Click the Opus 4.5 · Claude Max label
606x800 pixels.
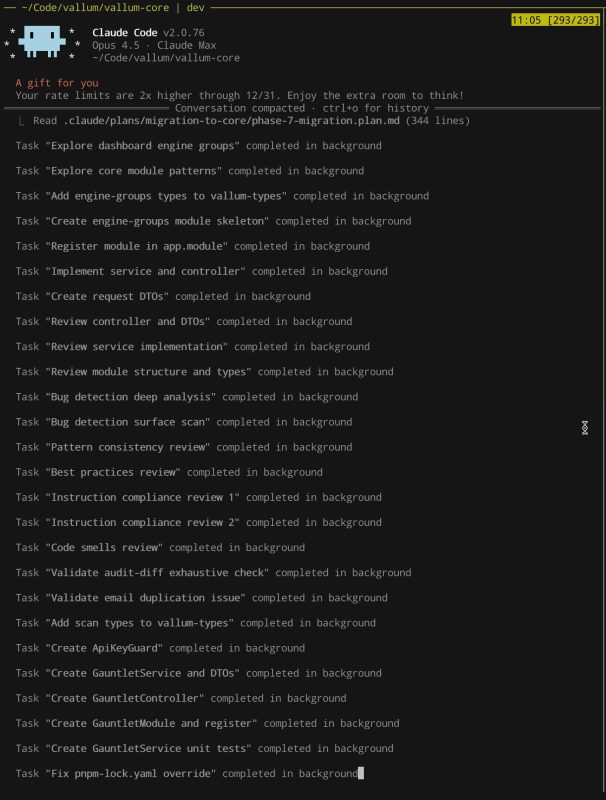click(x=154, y=45)
